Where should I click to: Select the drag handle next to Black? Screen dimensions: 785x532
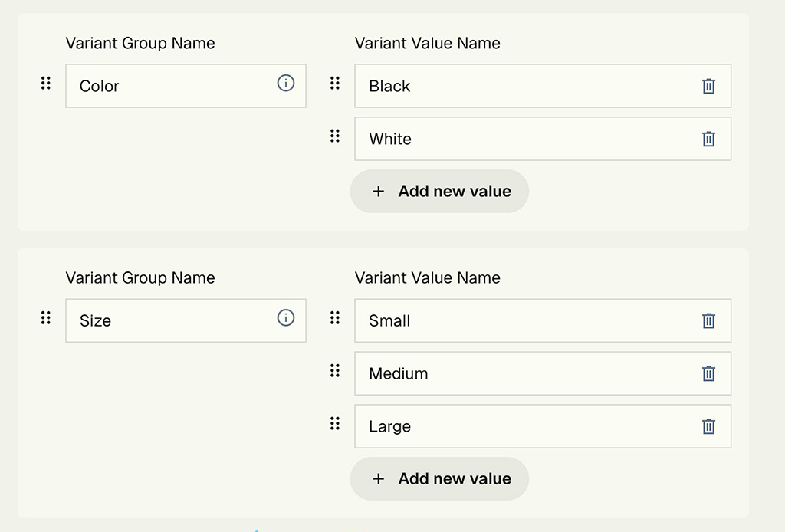point(334,83)
